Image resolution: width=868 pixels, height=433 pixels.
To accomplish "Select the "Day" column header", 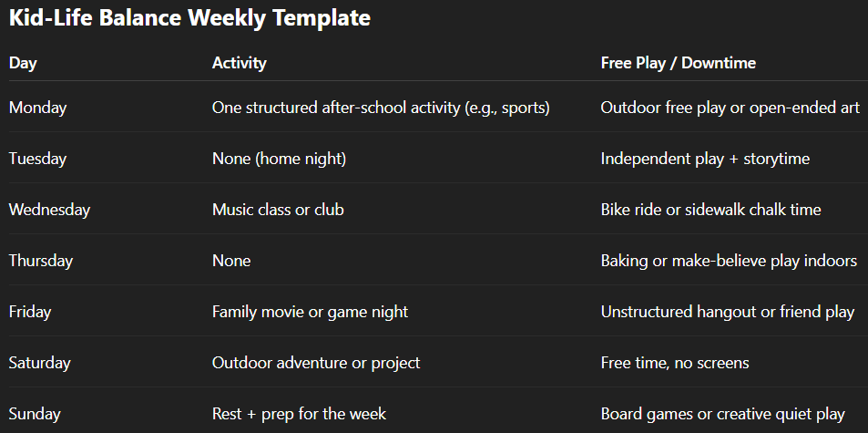I will coord(23,63).
